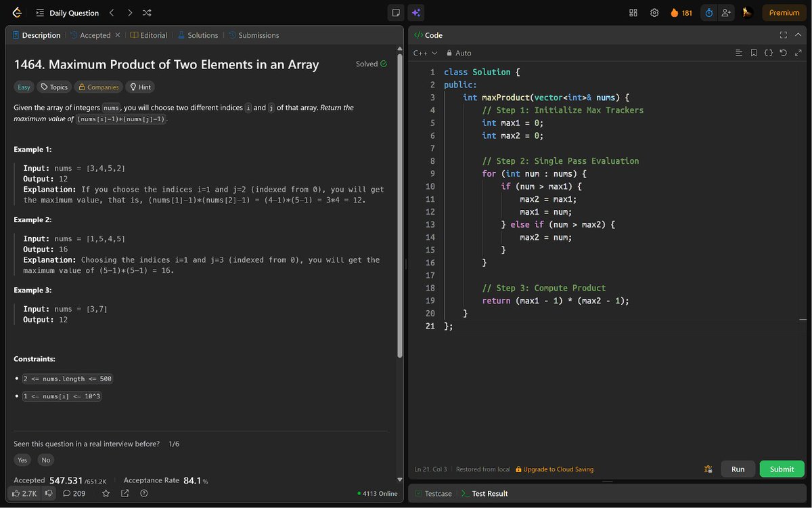Click the scroll down arrow in description
The image size is (812, 508).
click(400, 480)
